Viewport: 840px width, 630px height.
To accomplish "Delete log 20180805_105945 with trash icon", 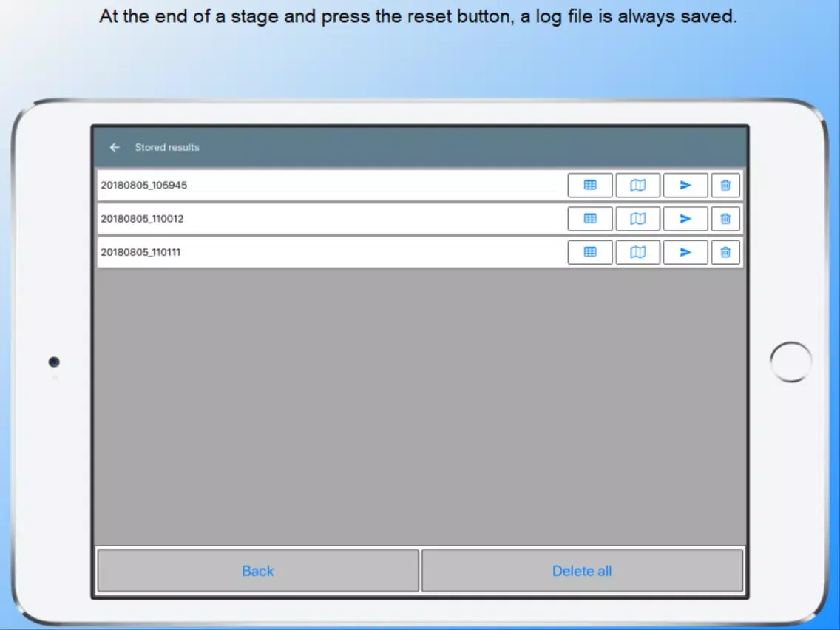I will [x=725, y=186].
